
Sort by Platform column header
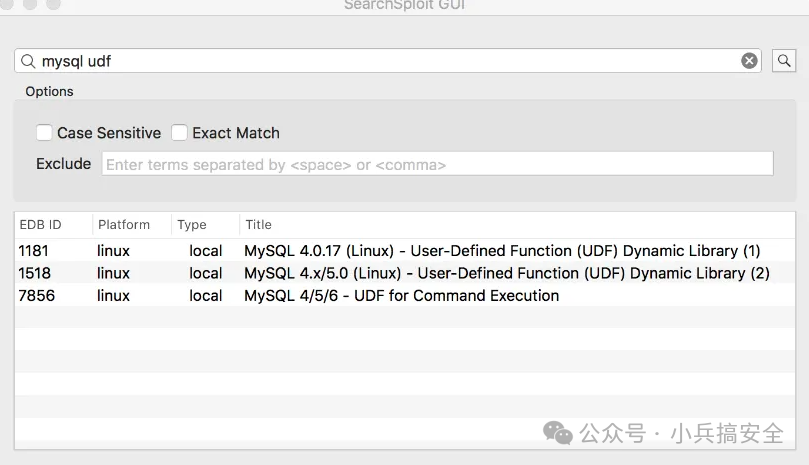tap(124, 225)
